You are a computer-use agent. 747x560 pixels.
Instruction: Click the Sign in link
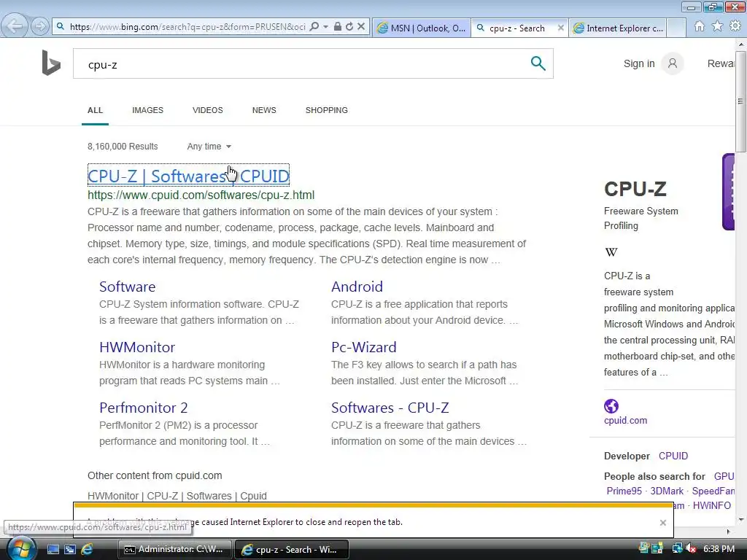(x=639, y=63)
